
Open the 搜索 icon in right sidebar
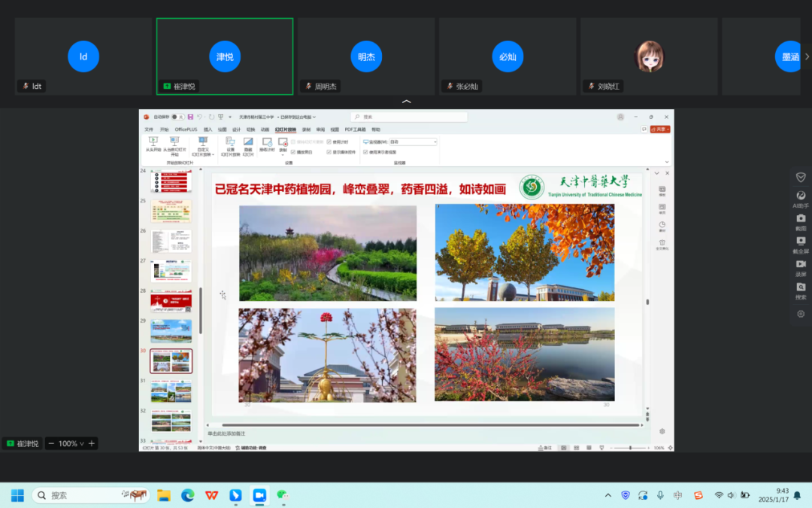pyautogui.click(x=801, y=287)
